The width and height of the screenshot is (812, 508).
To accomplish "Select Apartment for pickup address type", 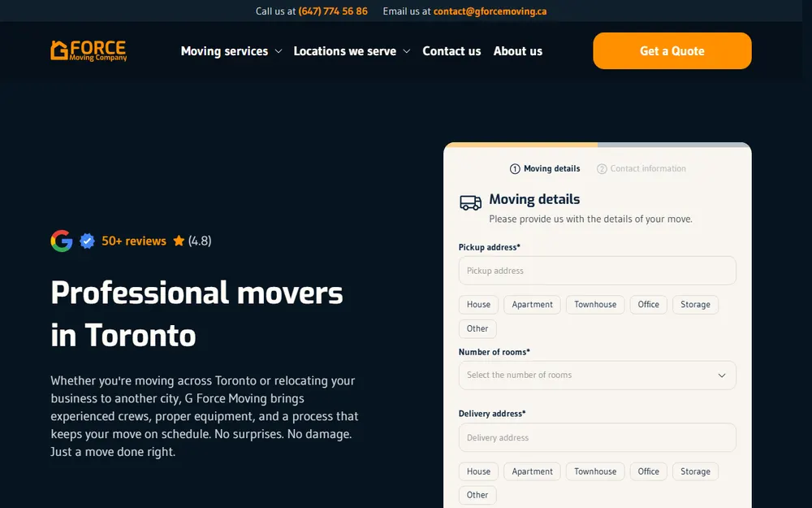I will pyautogui.click(x=533, y=305).
